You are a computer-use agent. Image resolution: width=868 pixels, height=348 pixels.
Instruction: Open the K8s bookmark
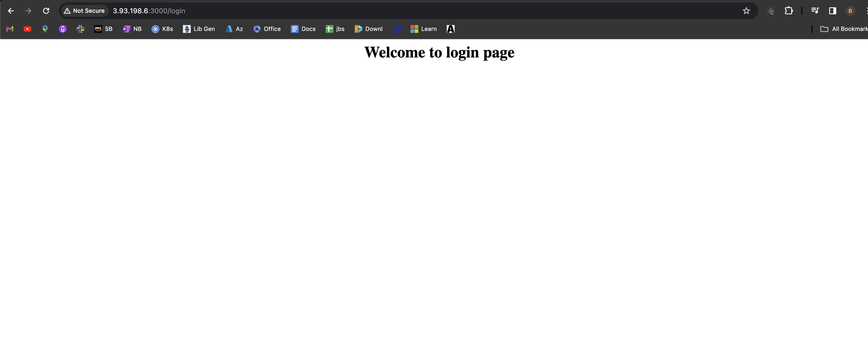[x=162, y=29]
